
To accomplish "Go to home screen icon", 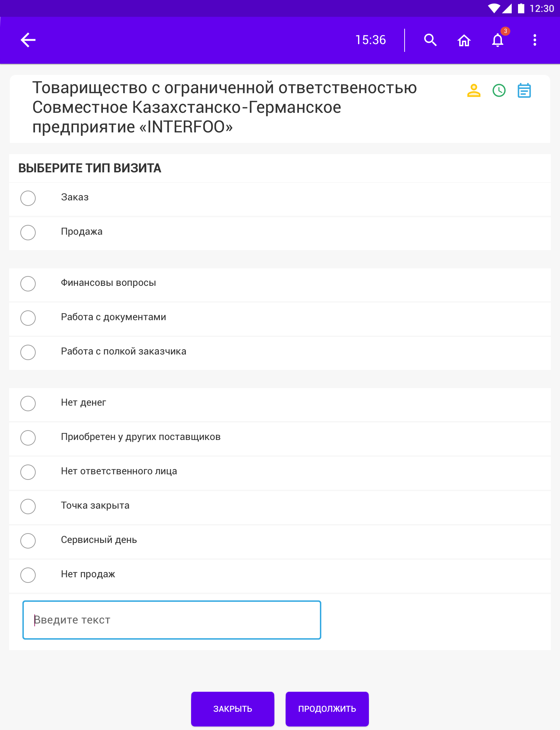I will click(464, 40).
